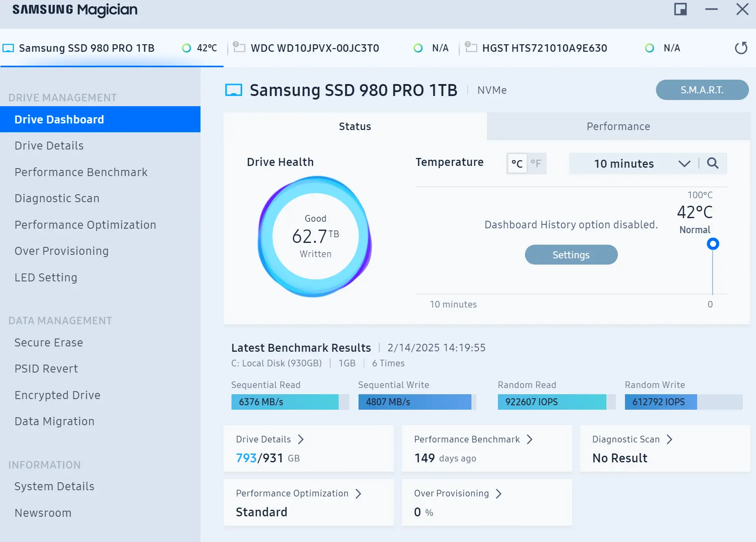Image resolution: width=756 pixels, height=542 pixels.
Task: Open Over Provisioning in sidebar
Action: click(x=100, y=251)
